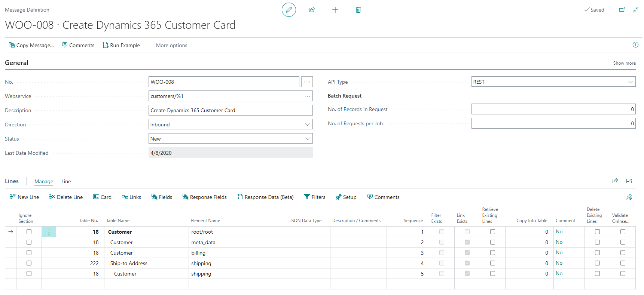The width and height of the screenshot is (644, 295).
Task: Check Retrieve Existing Lines for billing row
Action: [x=492, y=253]
